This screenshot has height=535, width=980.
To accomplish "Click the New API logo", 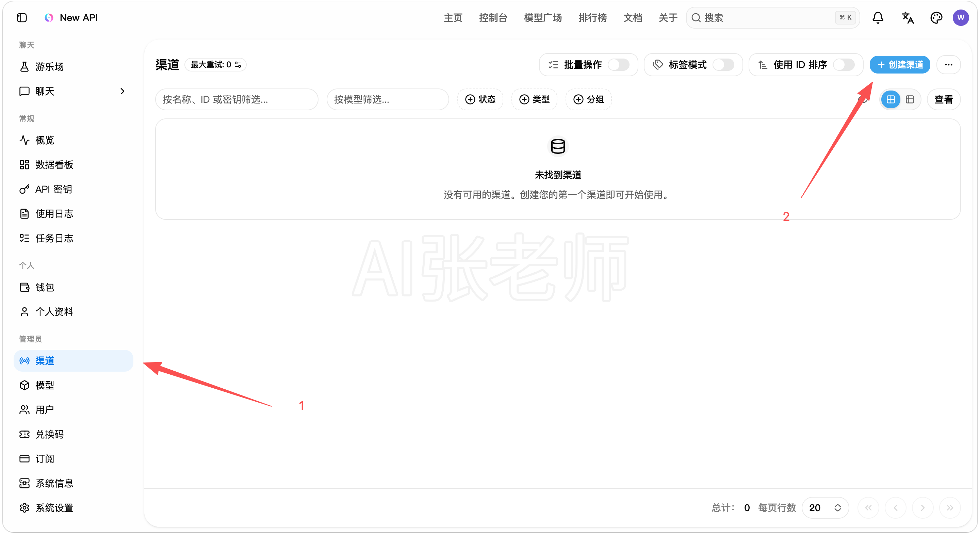I will pyautogui.click(x=49, y=18).
